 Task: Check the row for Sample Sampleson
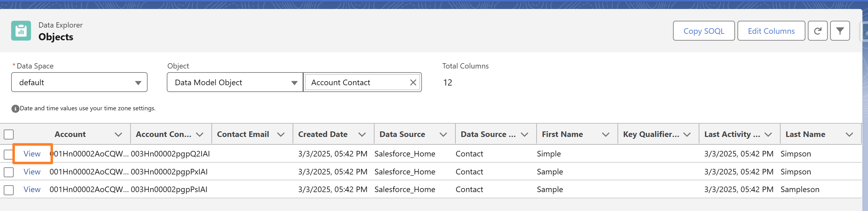pos(9,190)
